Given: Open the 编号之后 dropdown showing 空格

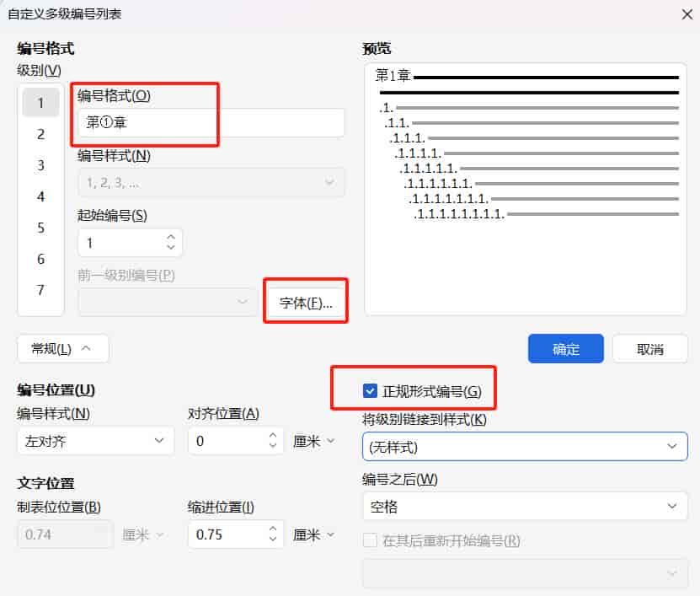Looking at the screenshot, I should pos(525,506).
